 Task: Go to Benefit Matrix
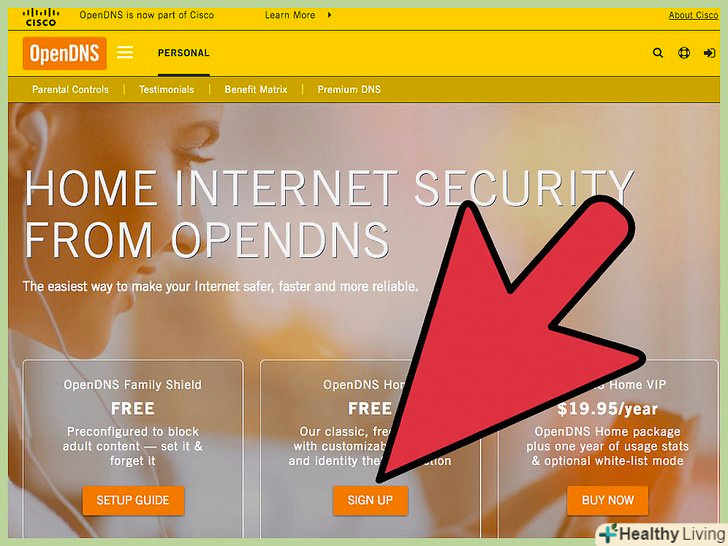coord(256,89)
